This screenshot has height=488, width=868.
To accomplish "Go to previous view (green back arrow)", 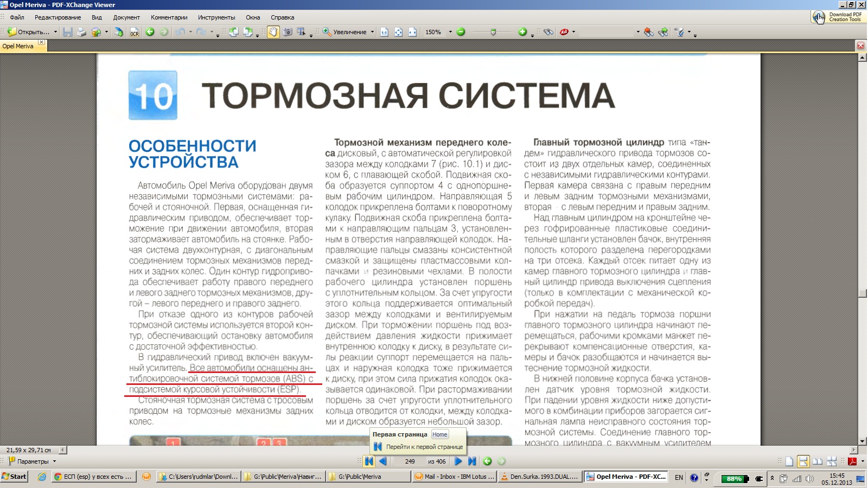I will click(x=150, y=32).
